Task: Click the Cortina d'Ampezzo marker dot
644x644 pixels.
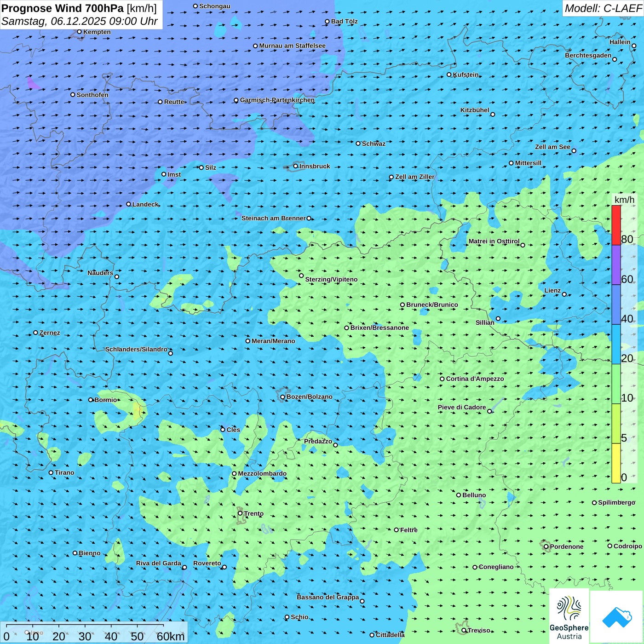Action: click(x=442, y=379)
